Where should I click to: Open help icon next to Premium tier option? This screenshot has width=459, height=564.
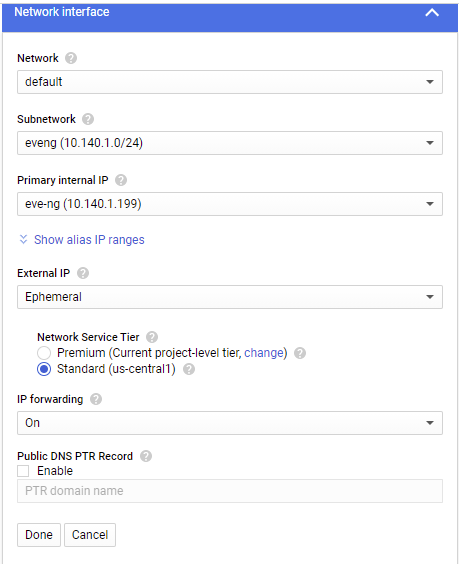click(x=300, y=353)
